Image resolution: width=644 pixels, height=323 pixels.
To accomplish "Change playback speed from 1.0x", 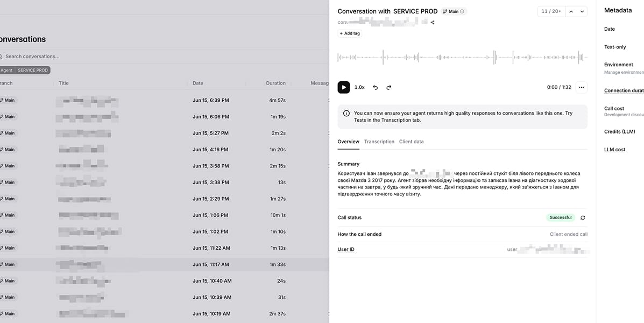I will (x=359, y=87).
